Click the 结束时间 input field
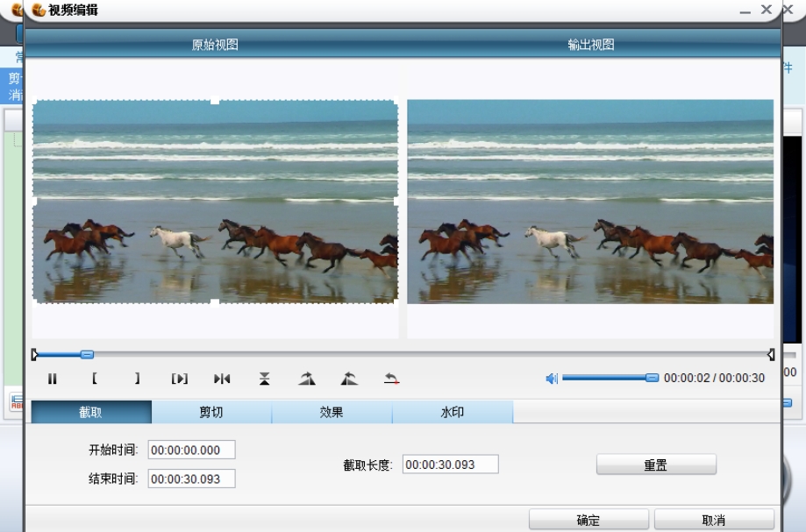The height and width of the screenshot is (532, 806). tap(191, 479)
